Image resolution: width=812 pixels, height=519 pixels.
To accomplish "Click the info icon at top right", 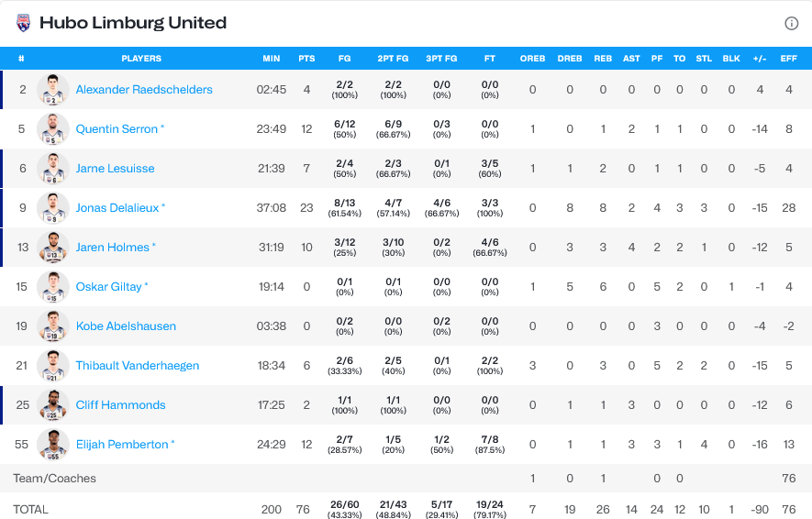I will pos(791,23).
